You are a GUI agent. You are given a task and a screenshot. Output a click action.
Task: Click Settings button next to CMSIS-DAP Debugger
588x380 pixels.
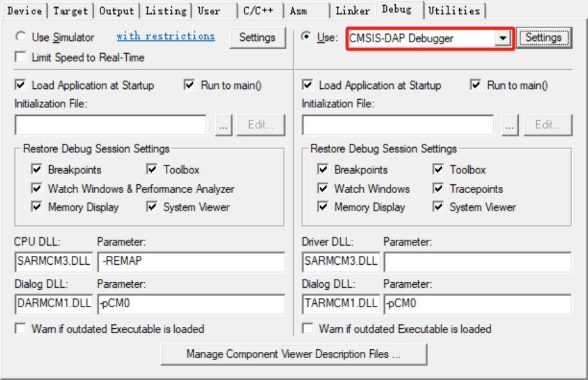pos(543,38)
